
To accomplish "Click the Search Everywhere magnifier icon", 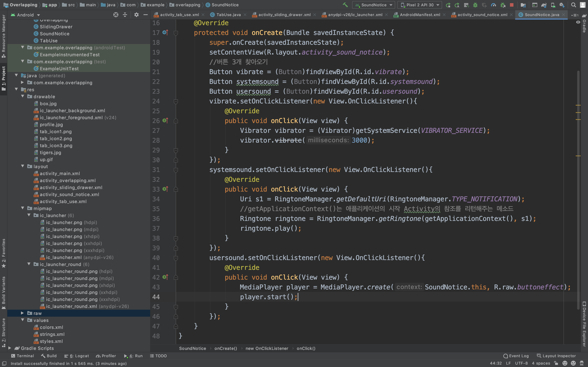I will tap(573, 5).
